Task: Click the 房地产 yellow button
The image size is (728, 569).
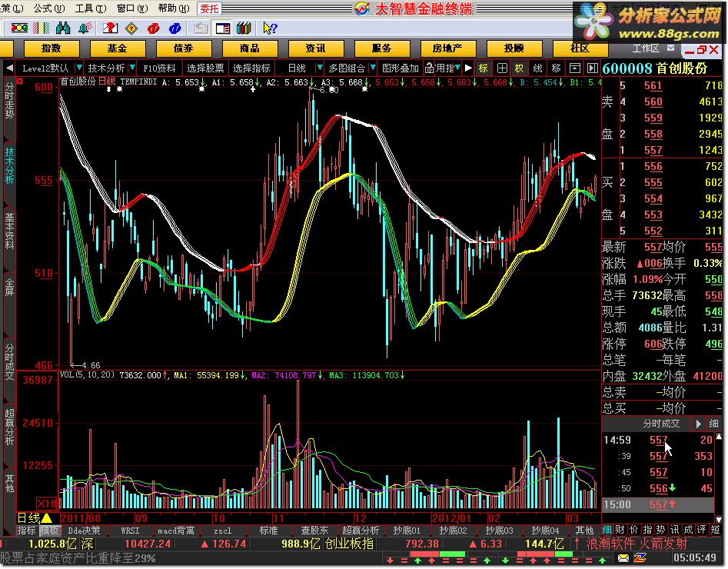Action: click(447, 48)
